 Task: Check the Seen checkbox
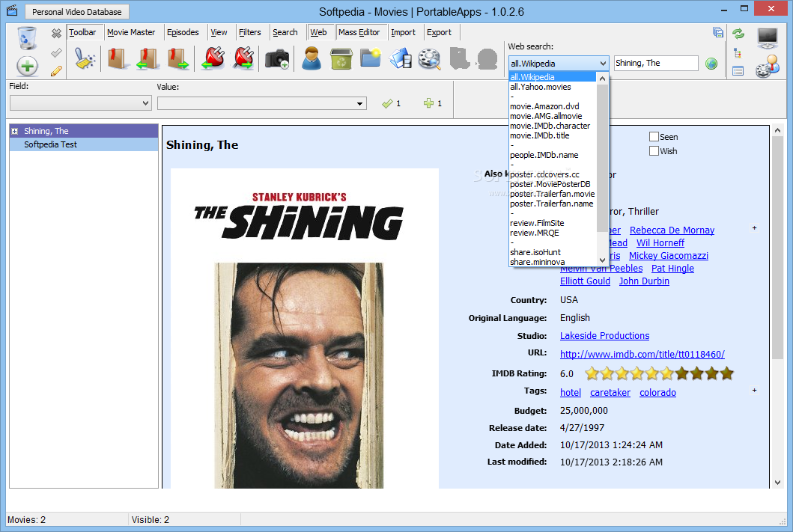coord(654,136)
